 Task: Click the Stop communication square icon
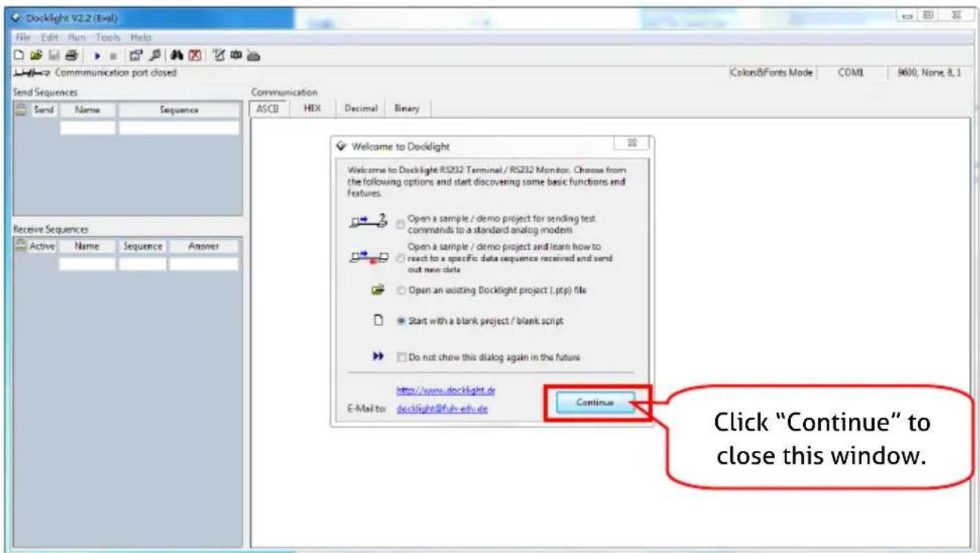pyautogui.click(x=113, y=56)
